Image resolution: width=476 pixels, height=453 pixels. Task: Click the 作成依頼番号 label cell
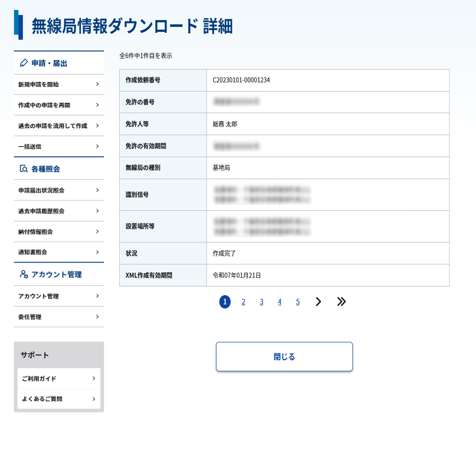(163, 80)
